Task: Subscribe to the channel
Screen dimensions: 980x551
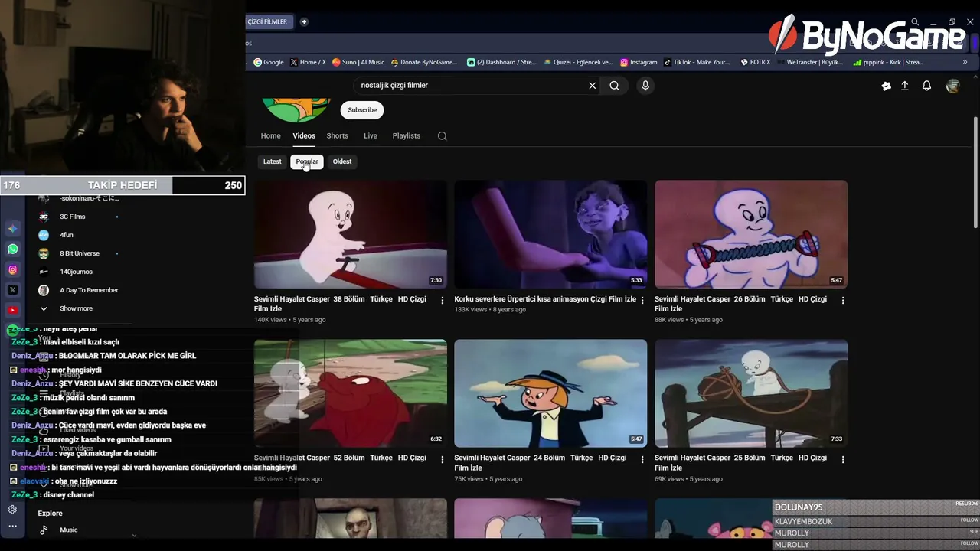Action: [362, 110]
